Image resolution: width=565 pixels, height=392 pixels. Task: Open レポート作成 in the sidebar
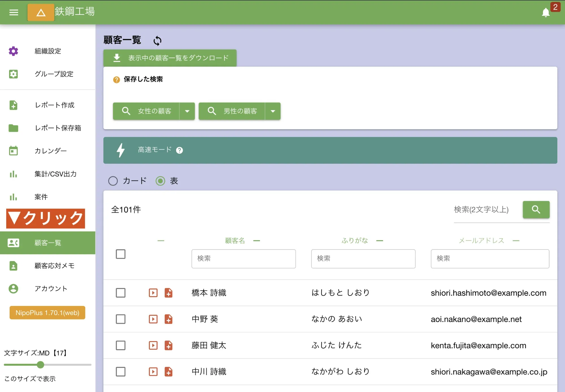54,105
